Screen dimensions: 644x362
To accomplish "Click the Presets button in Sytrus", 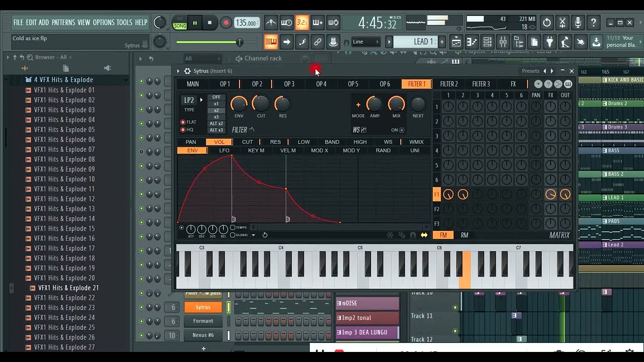I will click(x=530, y=71).
